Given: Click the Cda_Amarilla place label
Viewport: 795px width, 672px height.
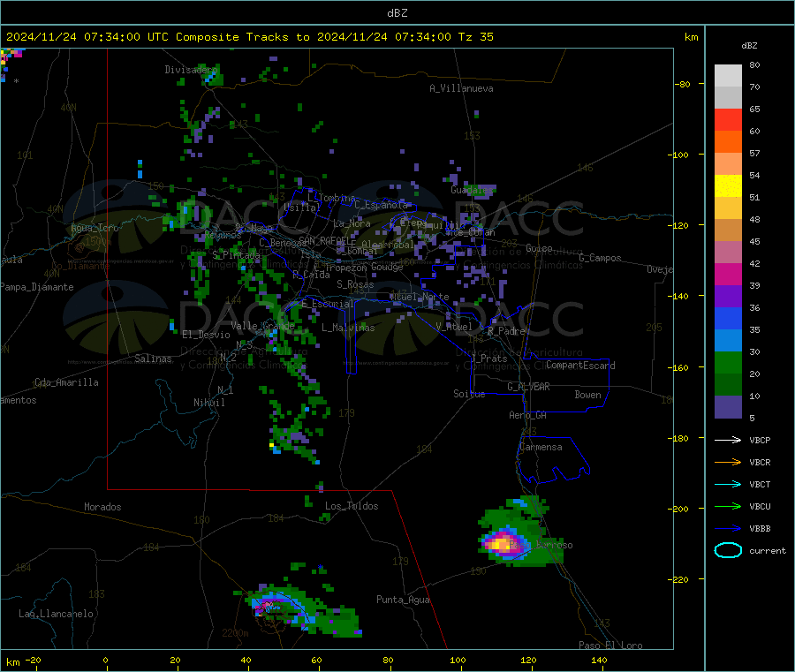Looking at the screenshot, I should pyautogui.click(x=66, y=382).
